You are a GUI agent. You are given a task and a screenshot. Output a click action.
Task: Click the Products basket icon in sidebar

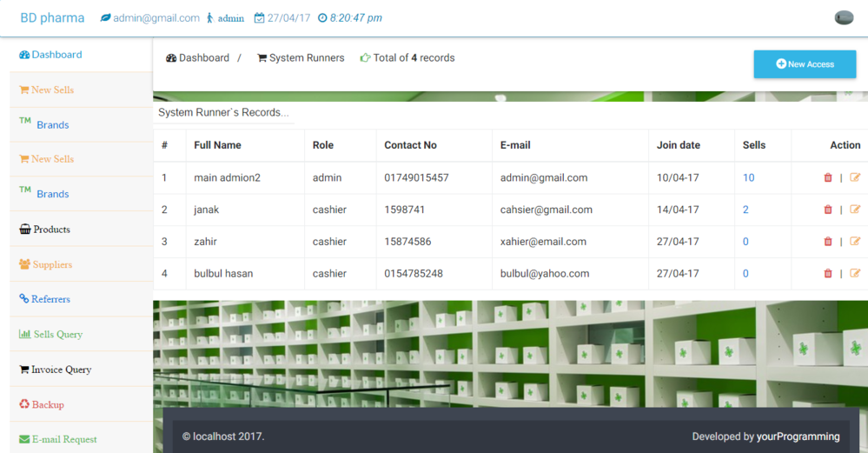pos(24,230)
